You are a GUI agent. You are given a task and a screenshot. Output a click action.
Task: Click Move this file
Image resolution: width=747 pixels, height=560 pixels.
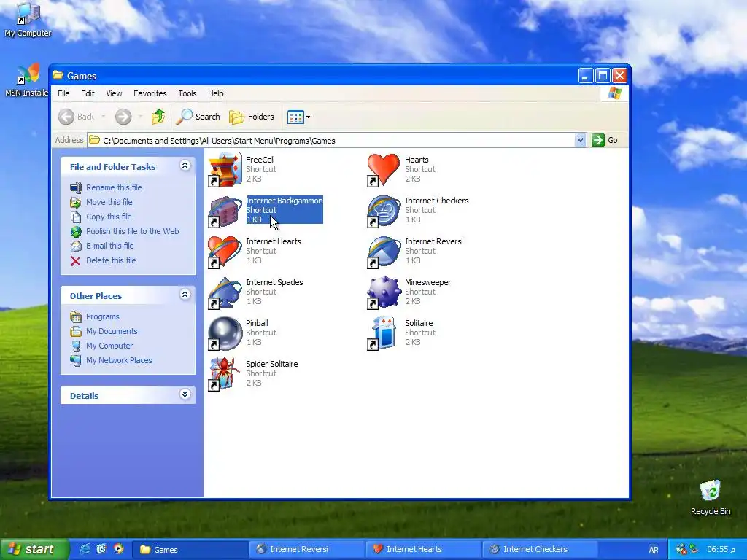(x=109, y=202)
